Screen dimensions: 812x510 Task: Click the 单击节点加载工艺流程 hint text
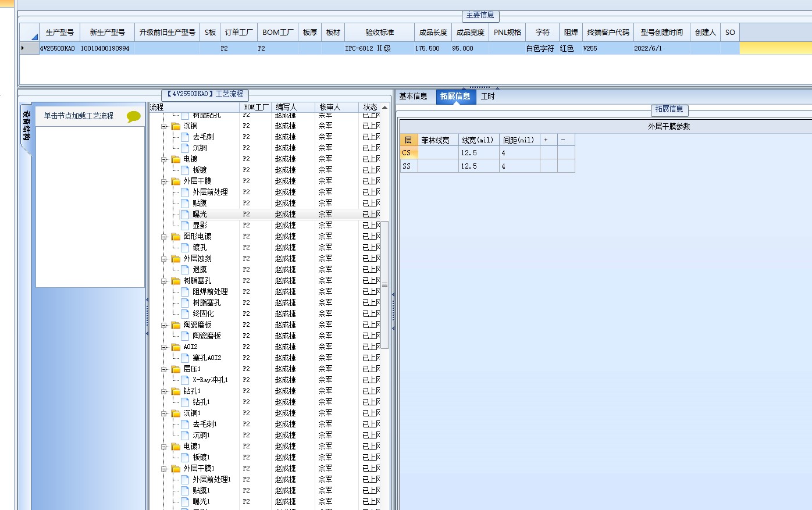[79, 116]
